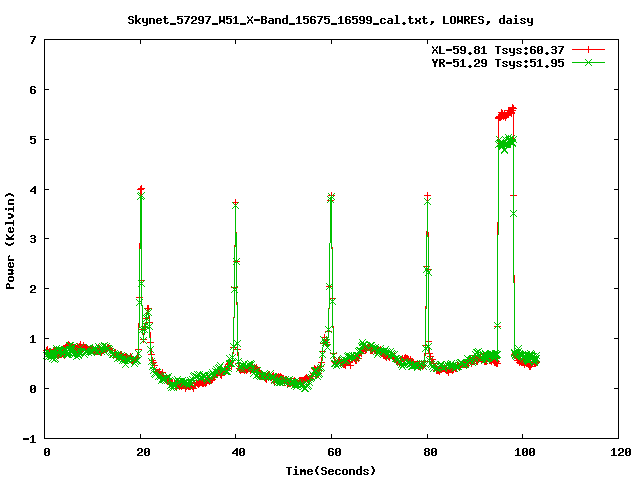Click x-axis tick label 80
The image size is (640, 480).
pos(430,452)
